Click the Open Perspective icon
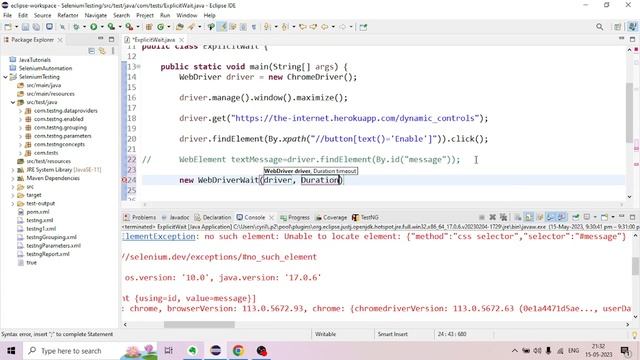640x360 pixels. pos(618,27)
